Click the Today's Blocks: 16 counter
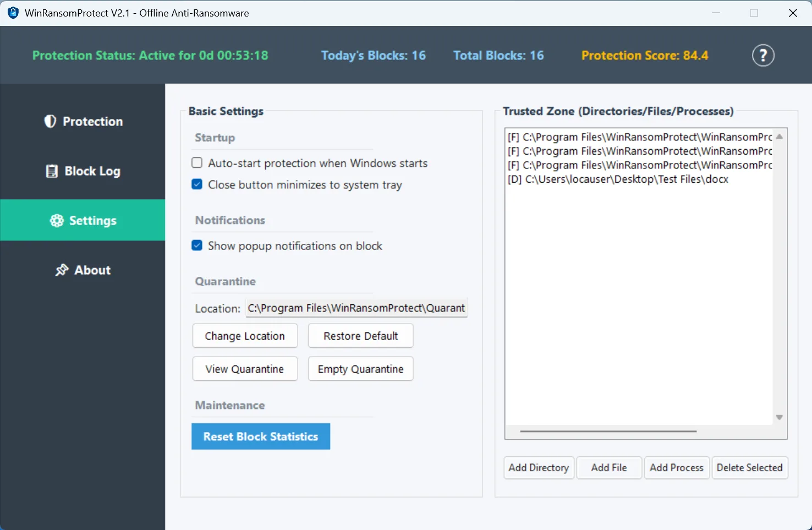Viewport: 812px width, 530px height. [x=374, y=56]
